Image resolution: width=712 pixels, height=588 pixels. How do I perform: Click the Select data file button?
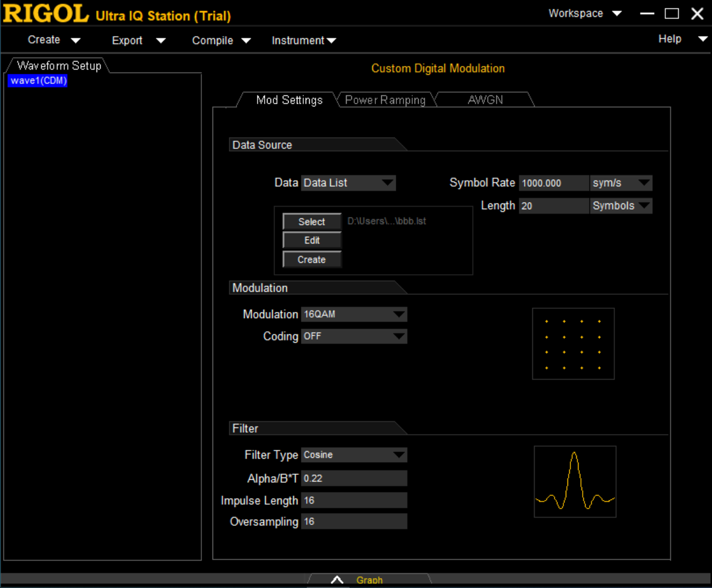311,222
